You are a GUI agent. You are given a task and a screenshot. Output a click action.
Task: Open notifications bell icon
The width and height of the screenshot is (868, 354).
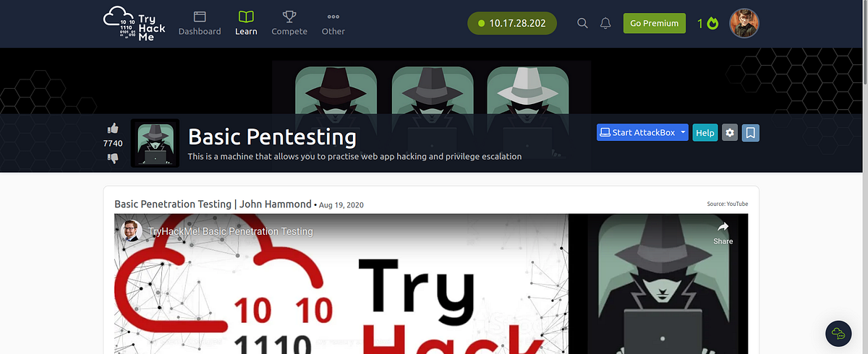pos(605,23)
